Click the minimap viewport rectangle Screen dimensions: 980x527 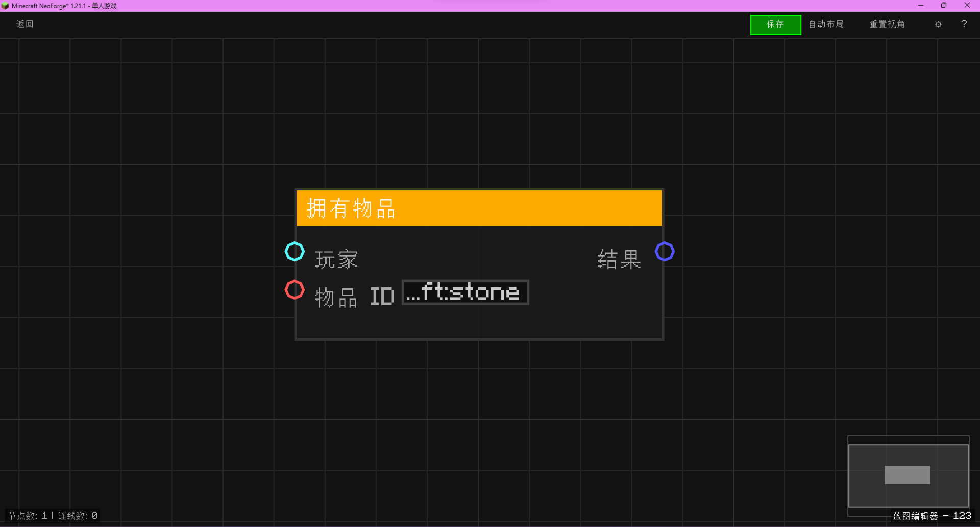(x=907, y=474)
